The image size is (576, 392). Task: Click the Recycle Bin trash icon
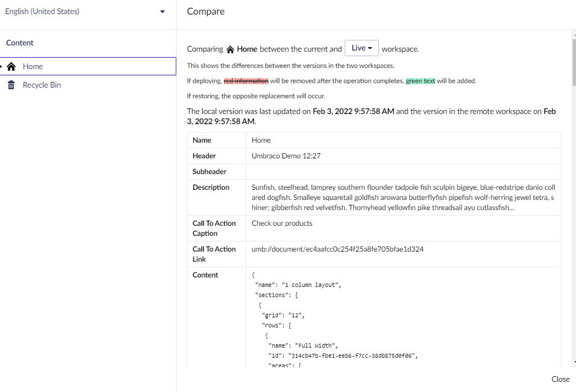[x=11, y=85]
